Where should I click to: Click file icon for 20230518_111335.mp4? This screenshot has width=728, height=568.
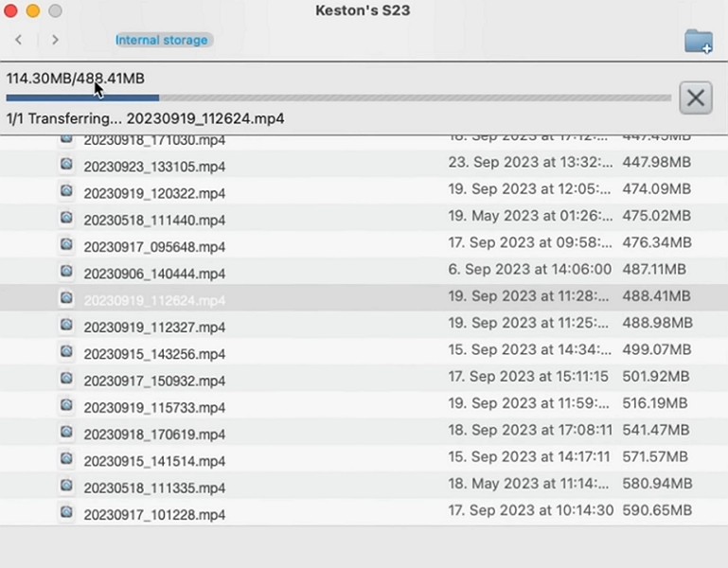[66, 486]
